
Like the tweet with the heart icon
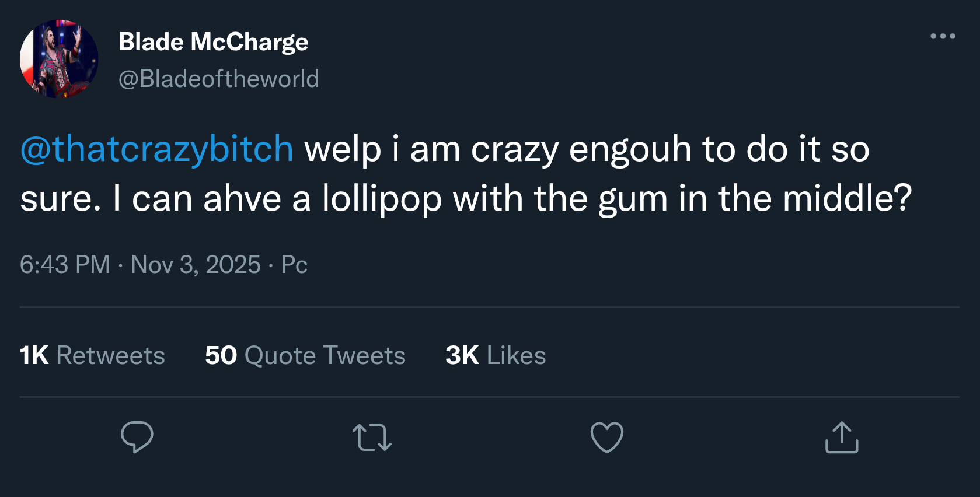[x=607, y=437]
